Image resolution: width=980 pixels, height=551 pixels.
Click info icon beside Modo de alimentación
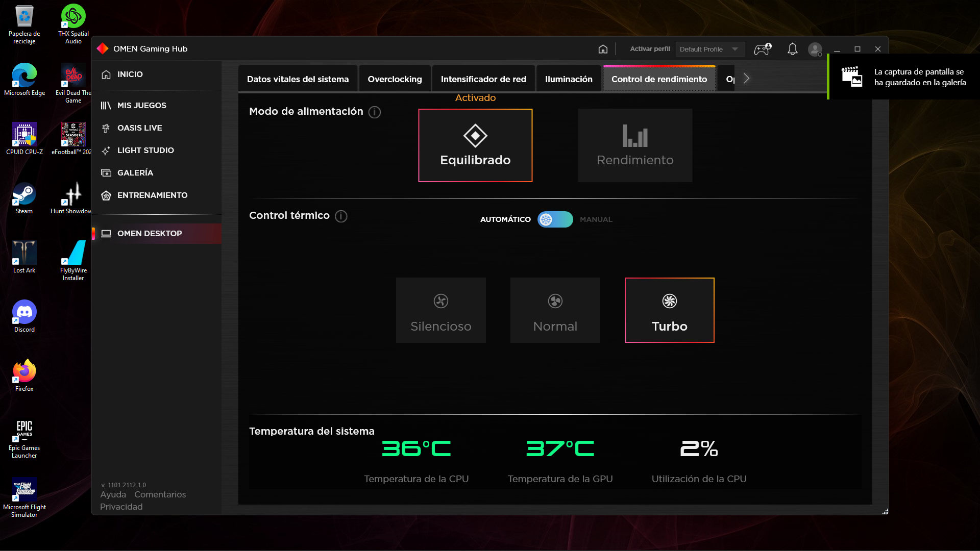pos(375,112)
